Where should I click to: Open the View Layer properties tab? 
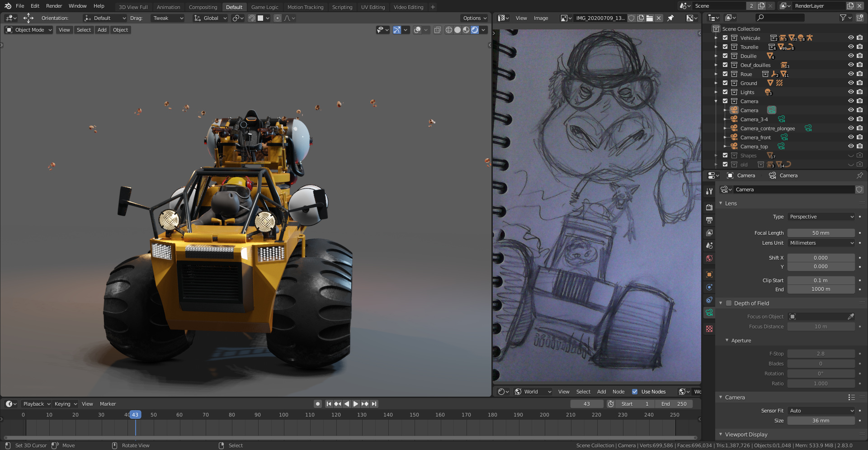tap(709, 233)
